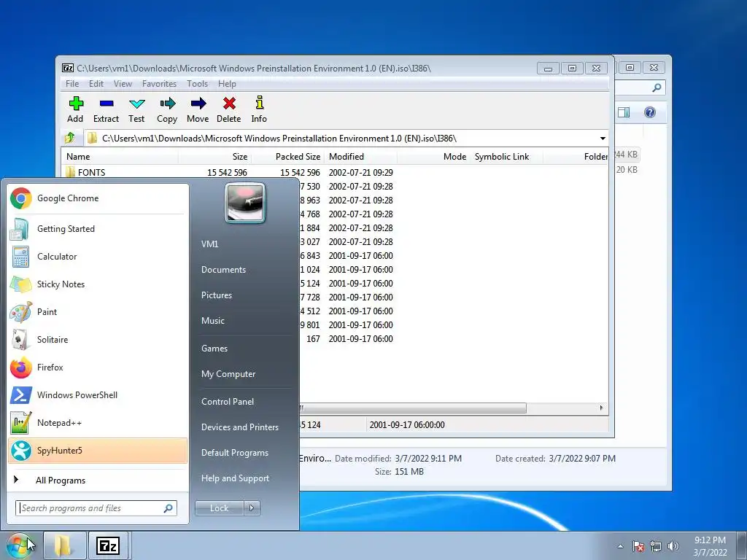747x560 pixels.
Task: Open Notepad++ from Start menu
Action: point(98,423)
